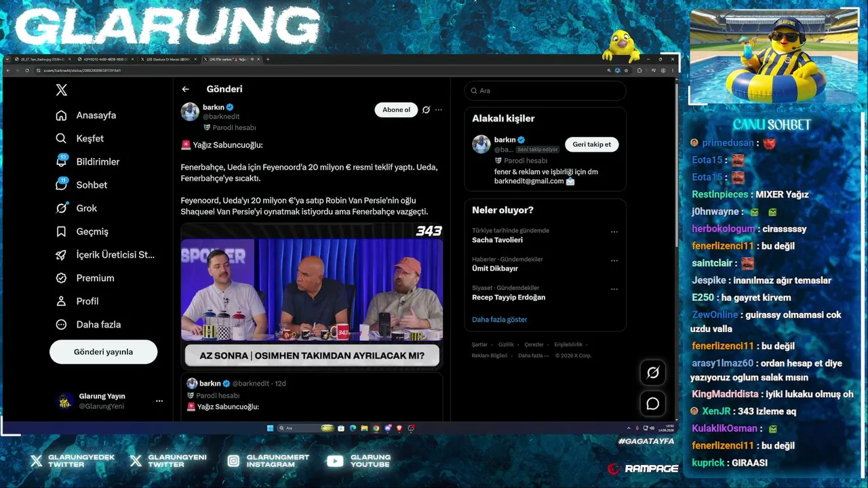The image size is (868, 488).
Task: Open Glarung Yayın account menu dots
Action: coord(159,401)
